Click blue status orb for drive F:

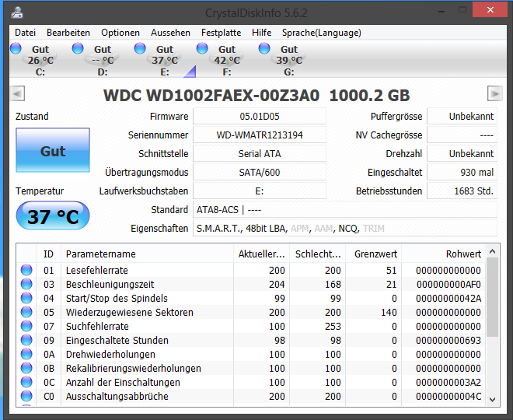[202, 48]
